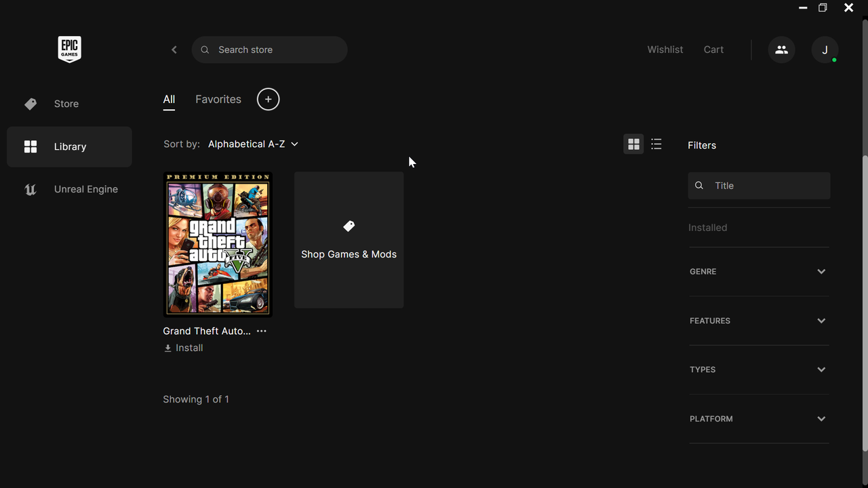Expand the GENRE filter
This screenshot has height=488, width=868.
pyautogui.click(x=759, y=271)
